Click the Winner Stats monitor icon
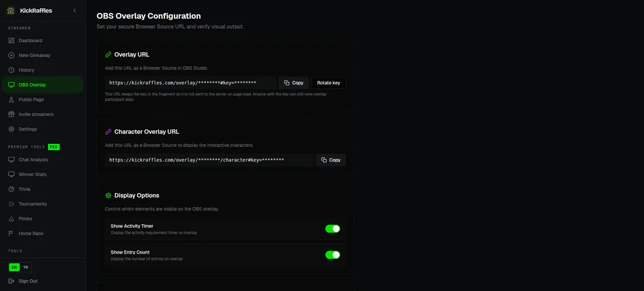The image size is (644, 291). click(x=12, y=174)
